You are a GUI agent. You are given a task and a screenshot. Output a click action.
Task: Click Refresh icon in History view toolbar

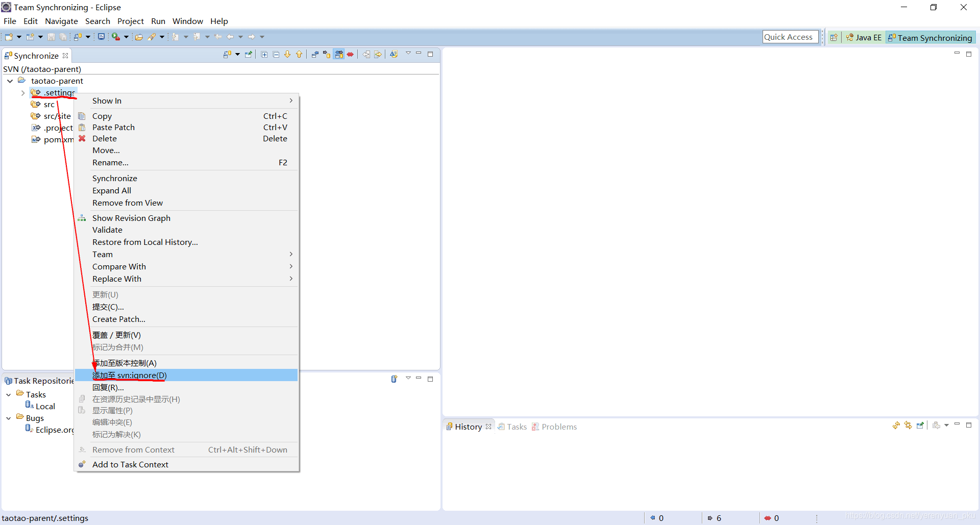pyautogui.click(x=896, y=425)
